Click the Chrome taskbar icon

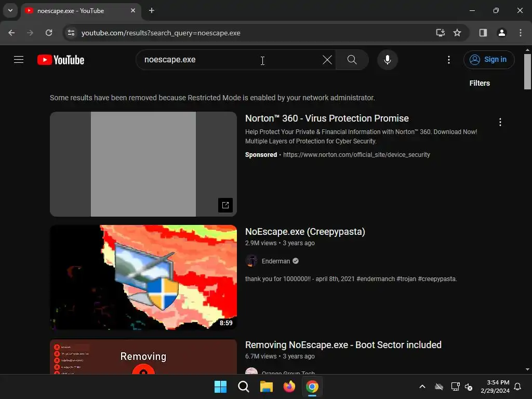pyautogui.click(x=312, y=387)
